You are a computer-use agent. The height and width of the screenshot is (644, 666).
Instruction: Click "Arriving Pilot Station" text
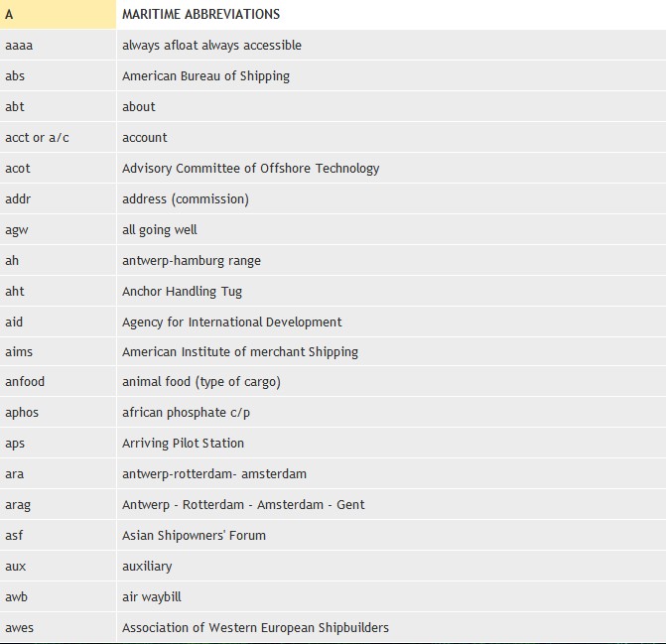coord(183,443)
